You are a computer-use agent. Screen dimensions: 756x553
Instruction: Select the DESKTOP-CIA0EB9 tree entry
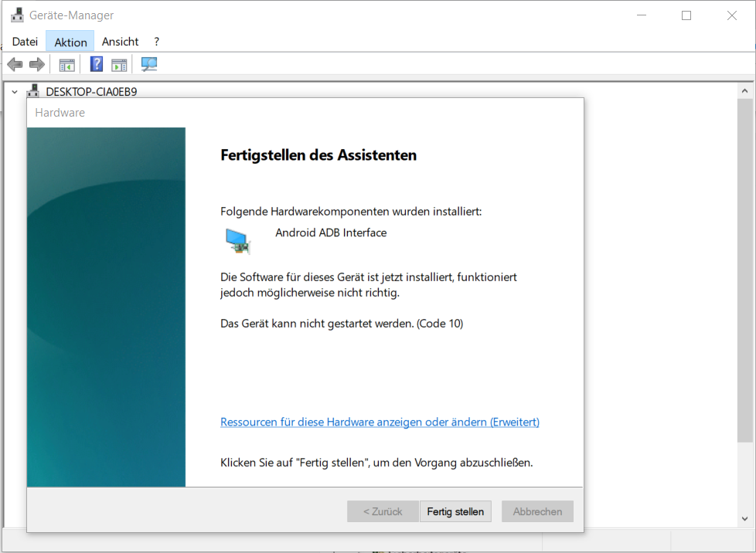coord(91,91)
